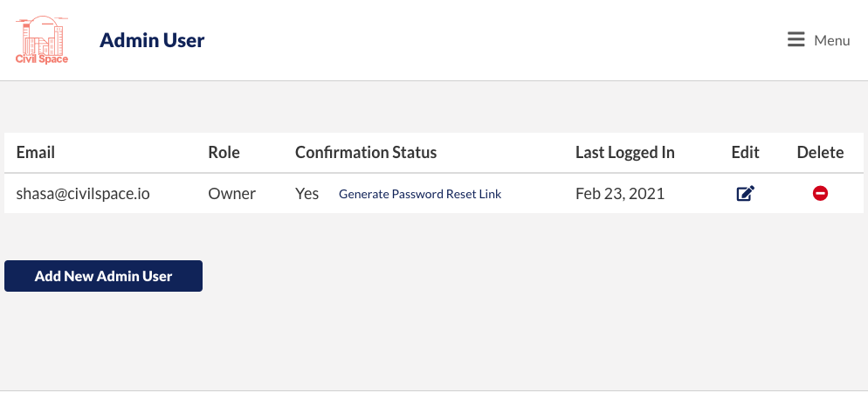Screen dimensions: 868x393
Task: Click the Confirmation Status column header
Action: coord(366,152)
